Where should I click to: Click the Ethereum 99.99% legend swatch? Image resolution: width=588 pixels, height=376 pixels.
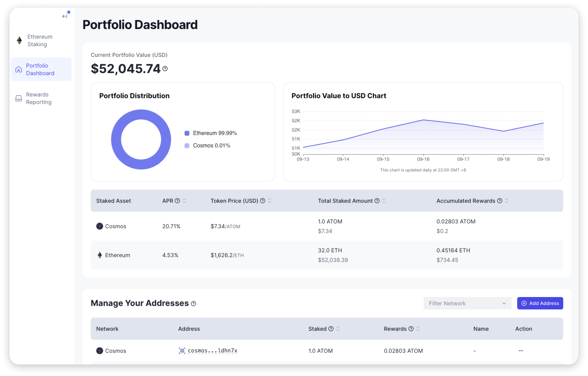coord(187,133)
